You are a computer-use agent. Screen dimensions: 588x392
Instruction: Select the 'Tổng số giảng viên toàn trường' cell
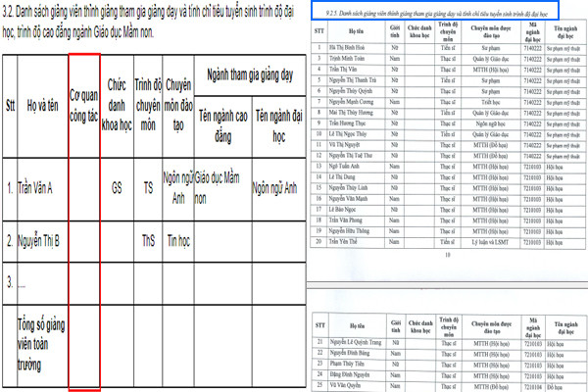tap(41, 345)
